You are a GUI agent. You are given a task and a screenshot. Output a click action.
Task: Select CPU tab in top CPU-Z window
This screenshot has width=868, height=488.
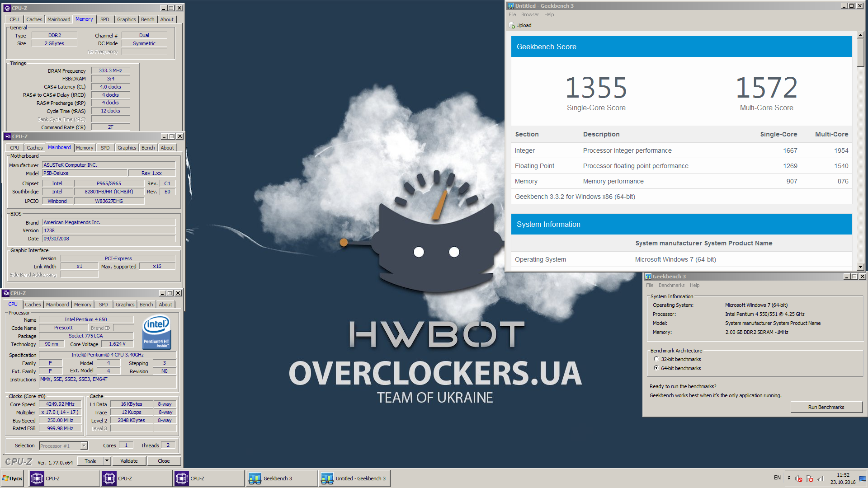pyautogui.click(x=14, y=19)
